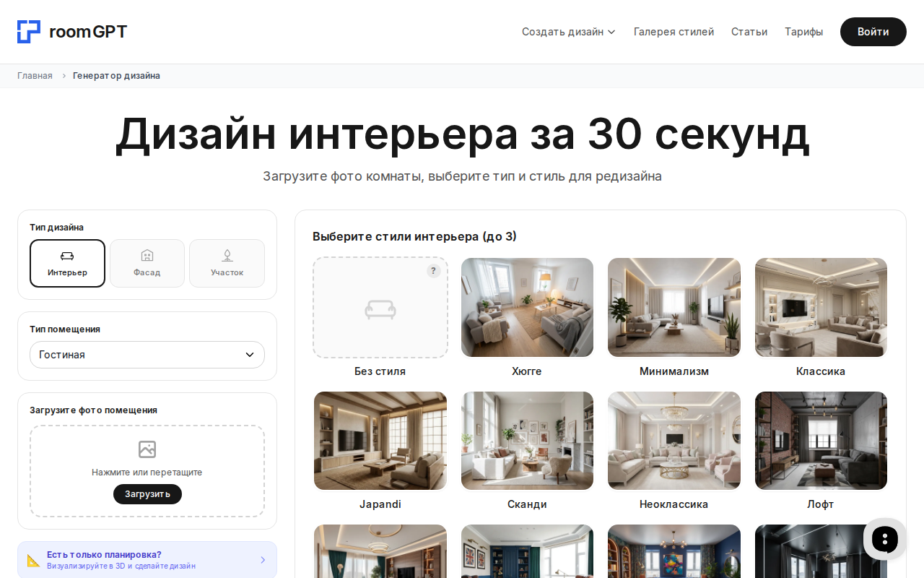Open the Тарифы page

tap(804, 32)
